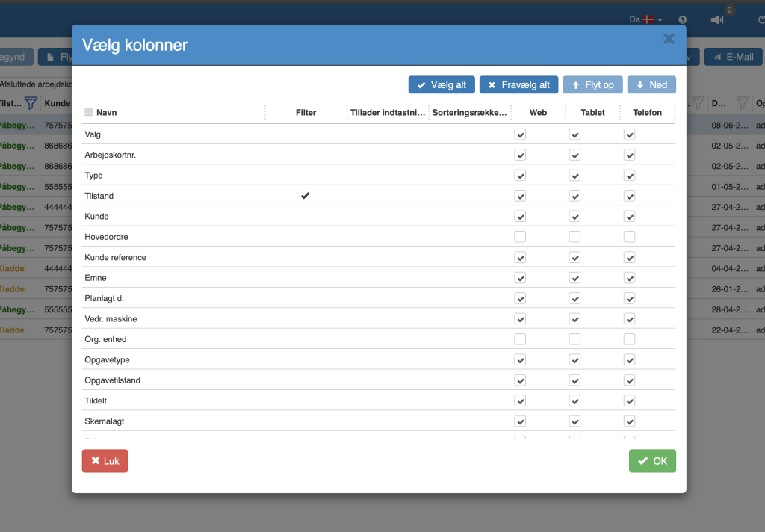Viewport: 765px width, 532px height.
Task: Uncheck the Tablet checkbox for Planlagt d.
Action: coord(574,299)
